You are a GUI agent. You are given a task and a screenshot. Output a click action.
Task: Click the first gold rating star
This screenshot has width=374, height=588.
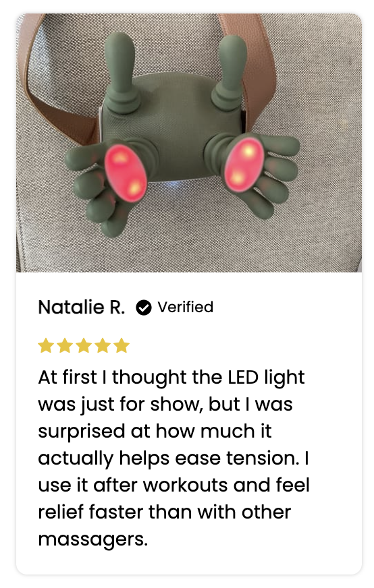(46, 345)
